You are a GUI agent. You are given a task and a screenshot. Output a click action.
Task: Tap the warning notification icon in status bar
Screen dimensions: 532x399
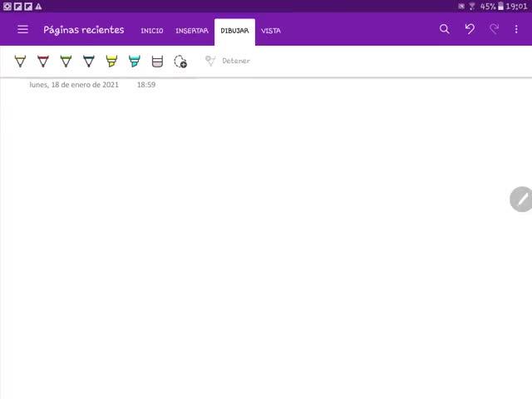(39, 7)
